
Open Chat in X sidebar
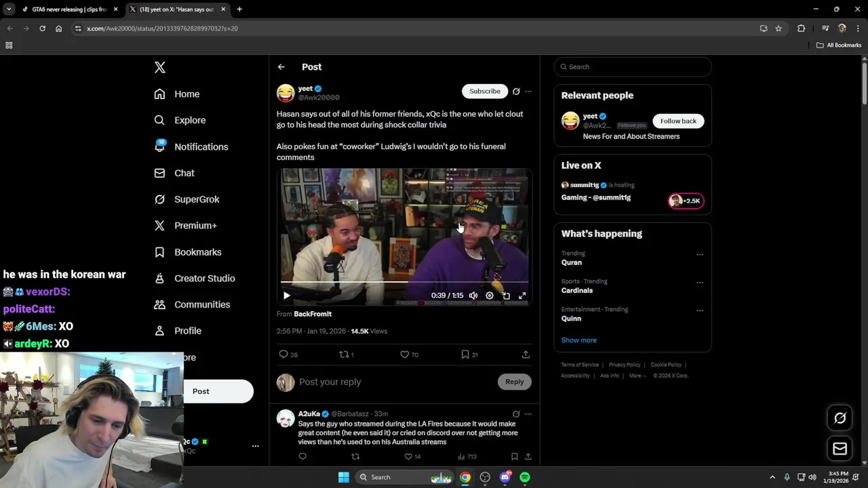pos(174,173)
